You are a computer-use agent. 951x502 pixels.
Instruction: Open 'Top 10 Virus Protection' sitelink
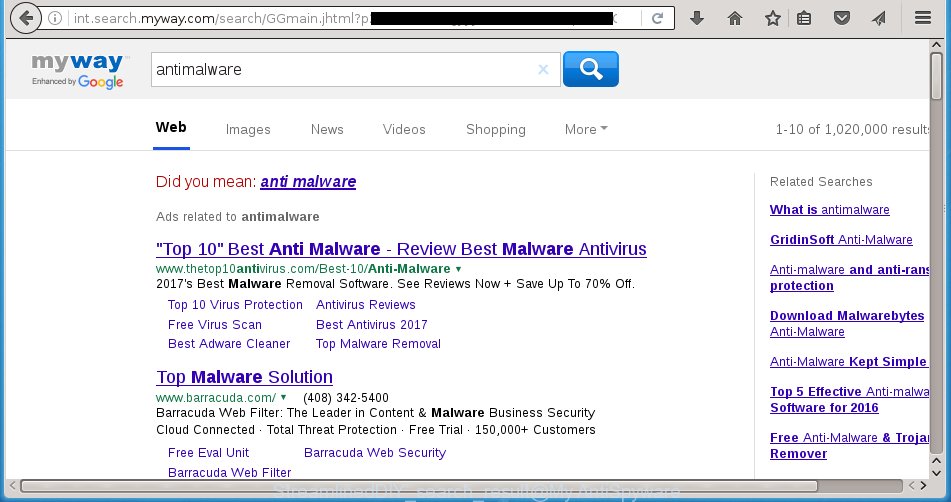click(235, 304)
